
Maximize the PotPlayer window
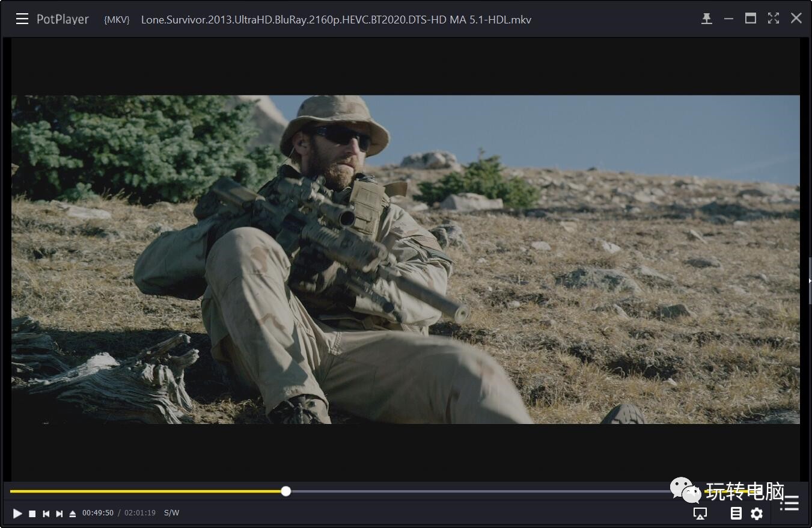tap(751, 19)
